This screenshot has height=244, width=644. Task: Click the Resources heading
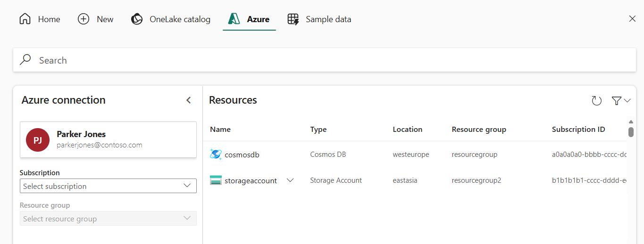coord(233,100)
